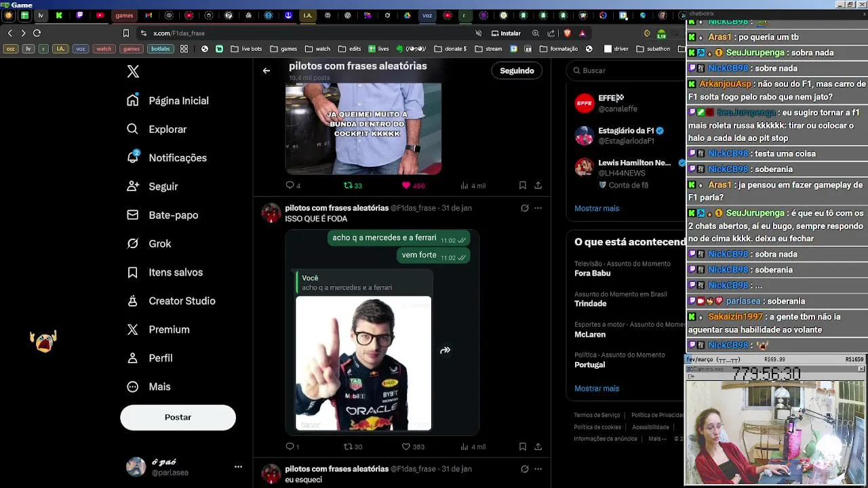Screen dimensions: 868x488
Task: Share the top post with 466 likes
Action: pos(538,185)
